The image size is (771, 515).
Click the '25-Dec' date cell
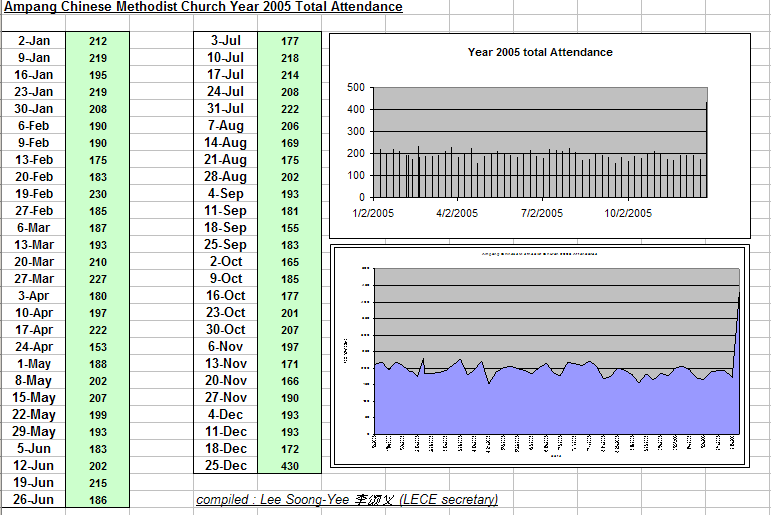(x=226, y=465)
